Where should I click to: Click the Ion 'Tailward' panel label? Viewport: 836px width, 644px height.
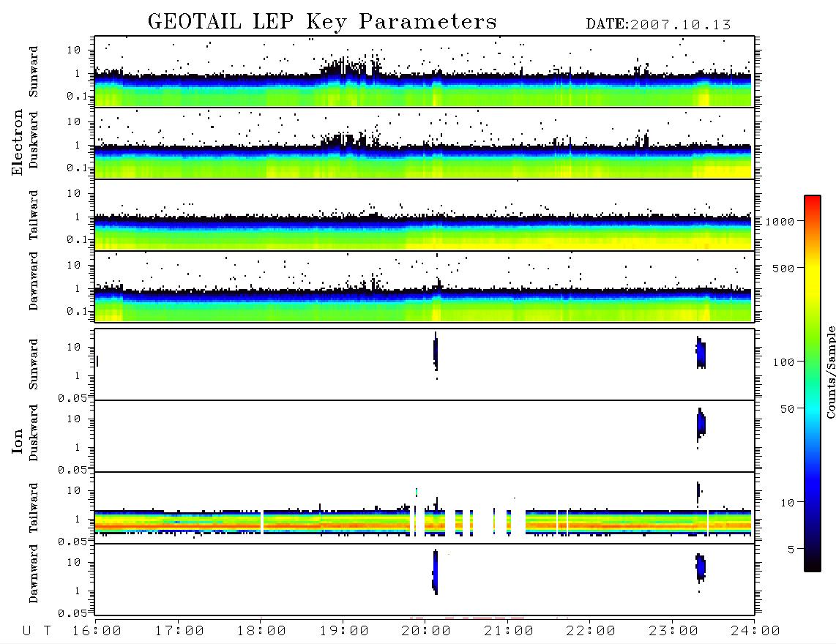click(34, 508)
